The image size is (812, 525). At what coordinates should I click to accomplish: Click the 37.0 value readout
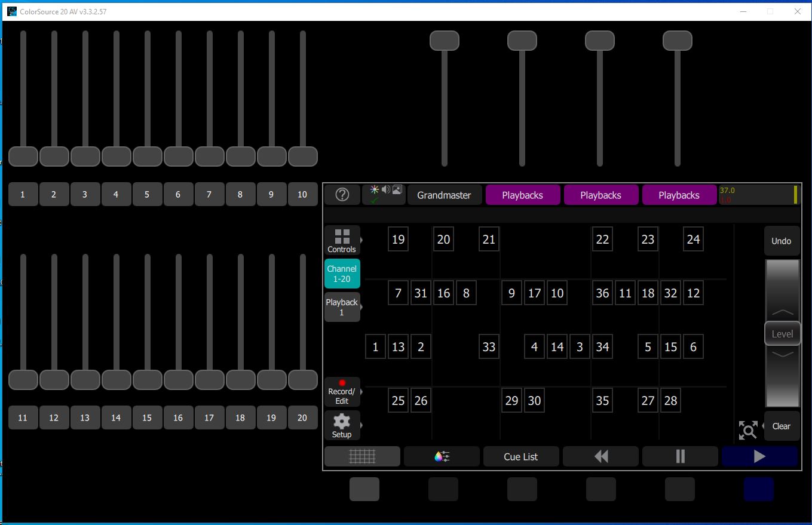[x=727, y=191]
